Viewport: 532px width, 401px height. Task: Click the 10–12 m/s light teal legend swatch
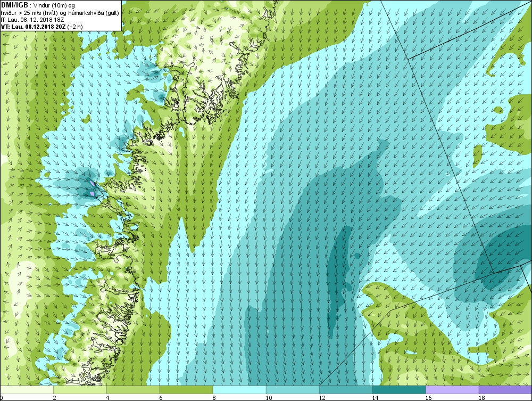pos(293,389)
